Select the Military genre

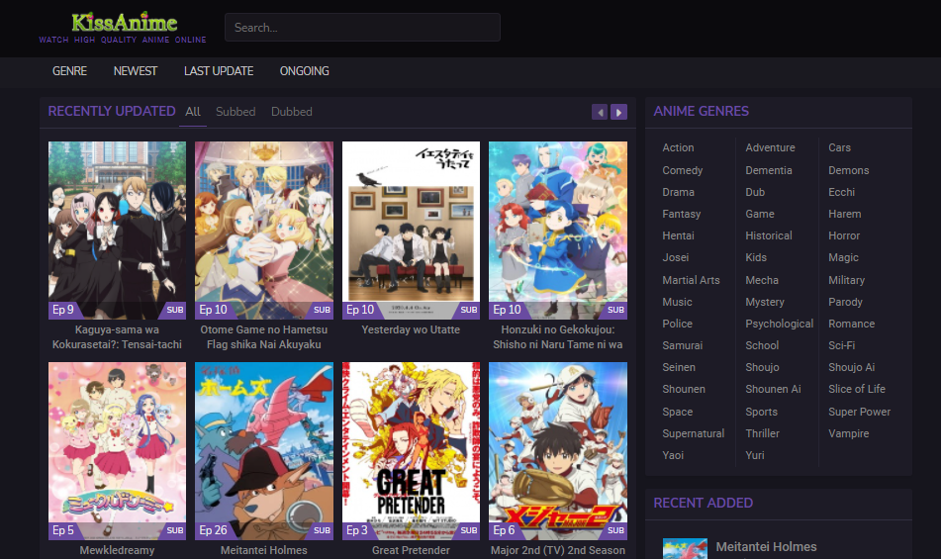point(846,280)
